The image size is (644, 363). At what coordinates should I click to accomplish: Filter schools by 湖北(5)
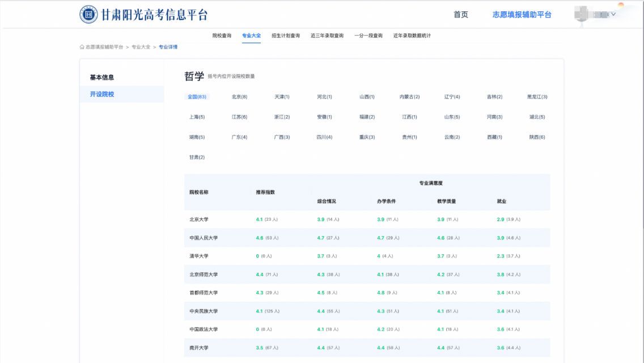coord(537,117)
